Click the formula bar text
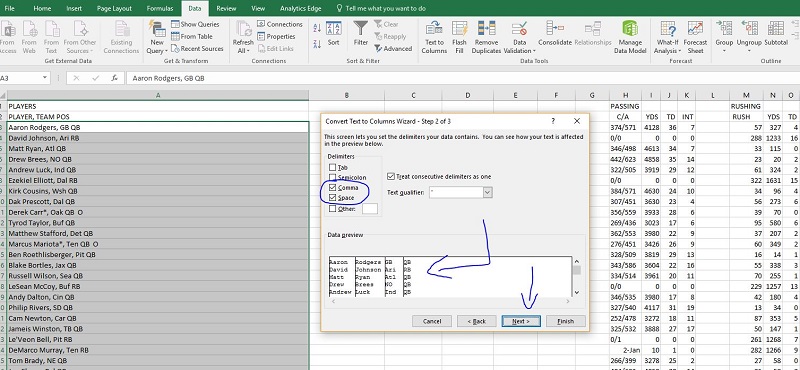This screenshot has width=800, height=370. point(168,78)
